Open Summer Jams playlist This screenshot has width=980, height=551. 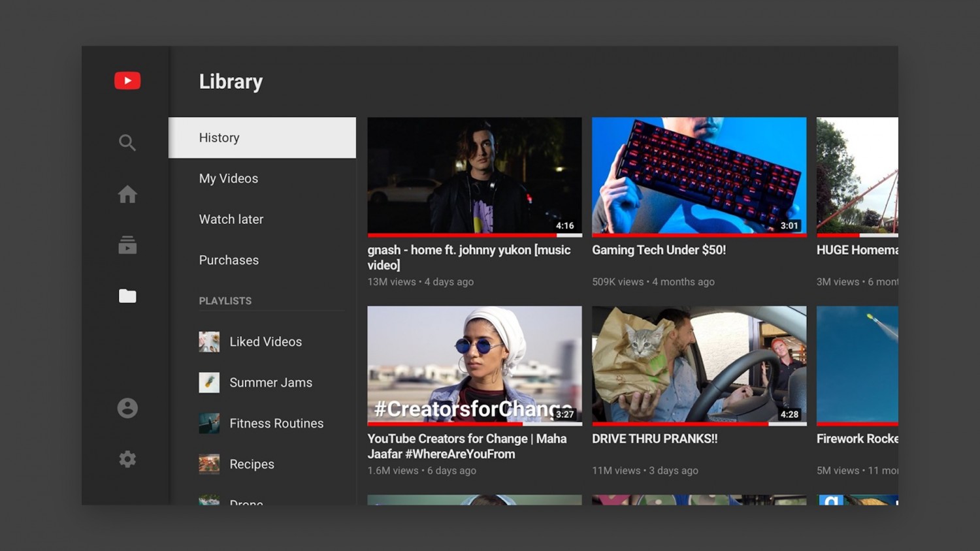click(270, 383)
